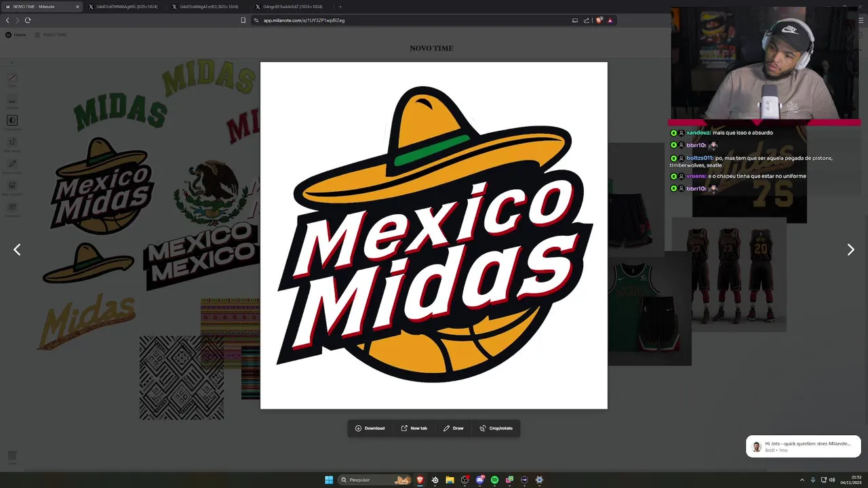
Task: Switch to G4dDSdAWgAEzr8Q browser tab
Action: [208, 7]
